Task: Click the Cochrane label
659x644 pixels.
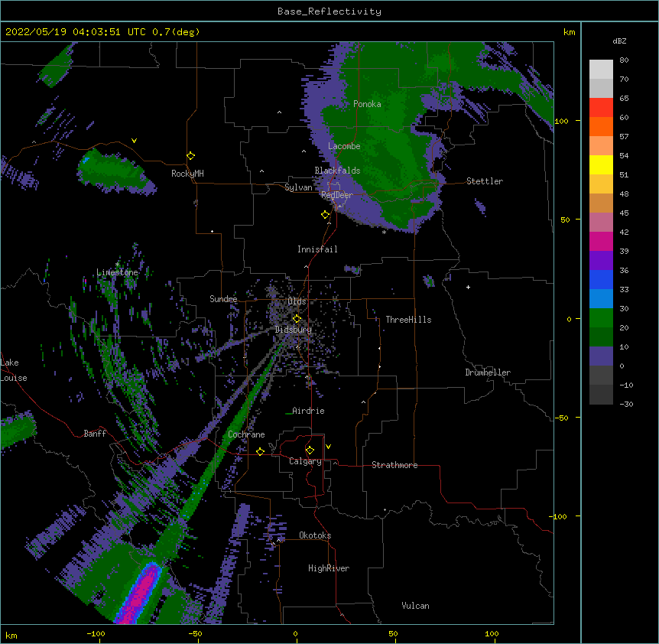Action: click(x=246, y=434)
